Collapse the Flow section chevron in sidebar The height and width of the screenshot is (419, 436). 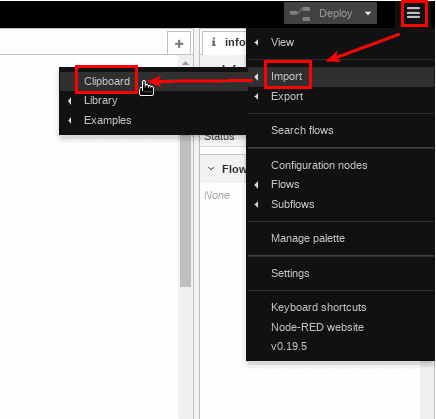[x=211, y=169]
